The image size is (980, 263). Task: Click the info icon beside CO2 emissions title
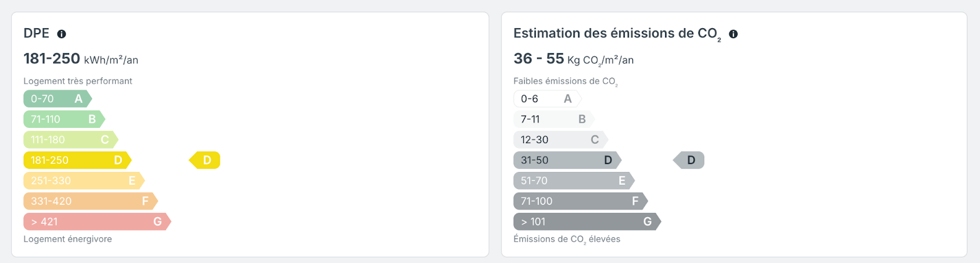tap(733, 34)
